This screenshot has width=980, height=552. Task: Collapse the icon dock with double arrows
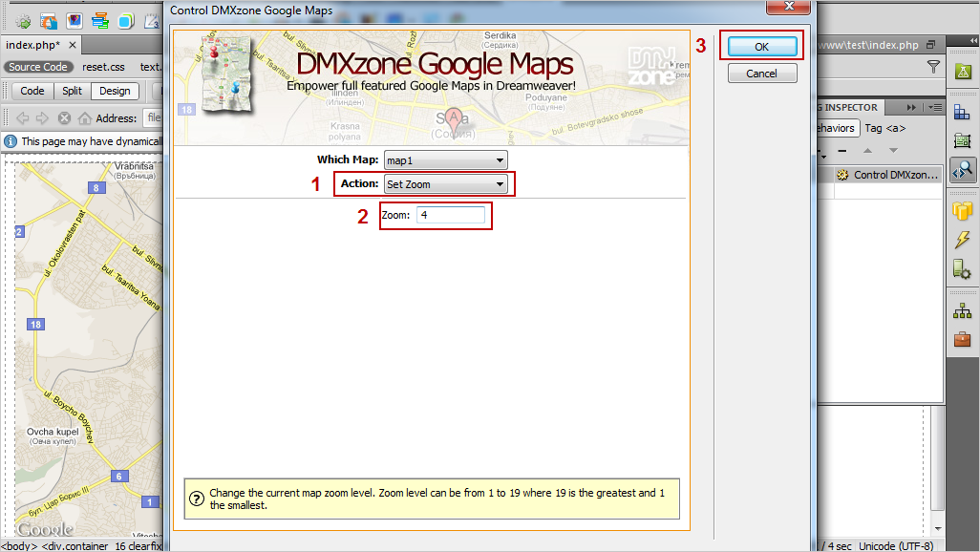pyautogui.click(x=973, y=40)
